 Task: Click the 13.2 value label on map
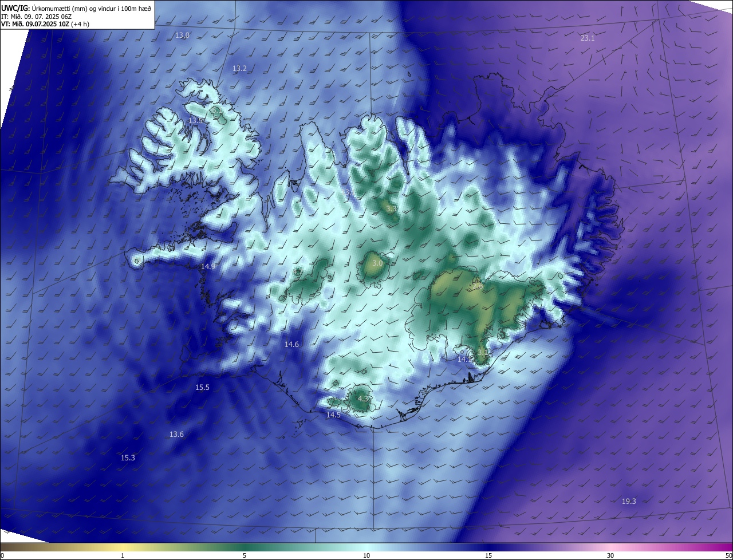pyautogui.click(x=239, y=69)
